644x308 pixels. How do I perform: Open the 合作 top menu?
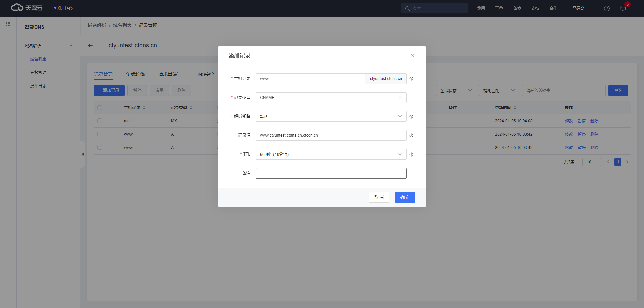tap(553, 8)
